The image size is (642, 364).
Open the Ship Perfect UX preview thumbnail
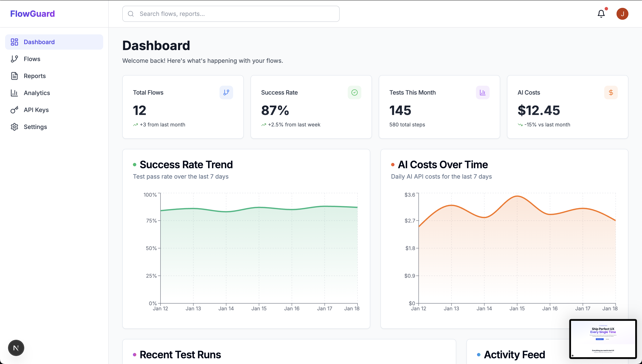(x=603, y=339)
